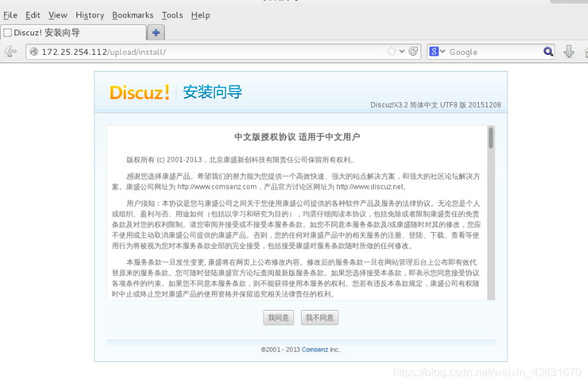Click the search magnifier icon

[548, 51]
